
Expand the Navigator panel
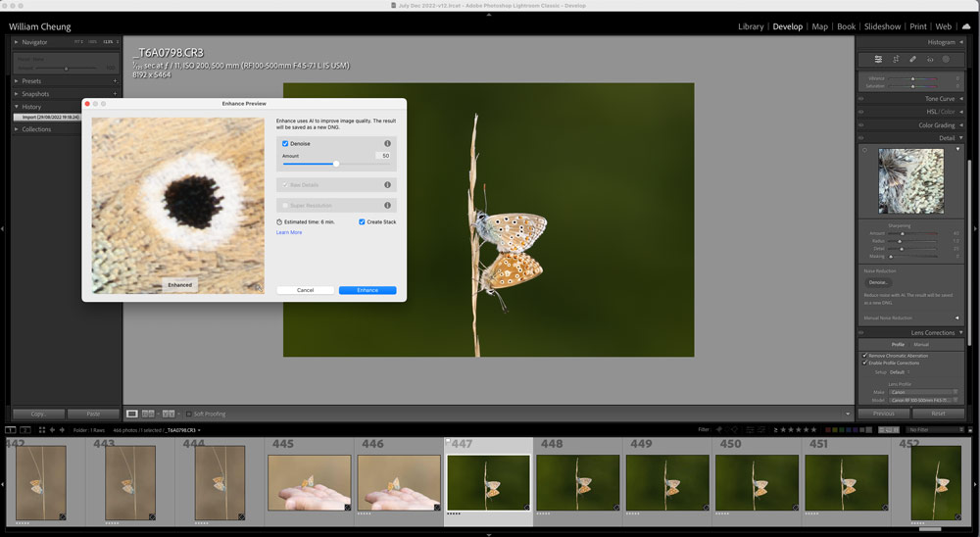point(17,42)
